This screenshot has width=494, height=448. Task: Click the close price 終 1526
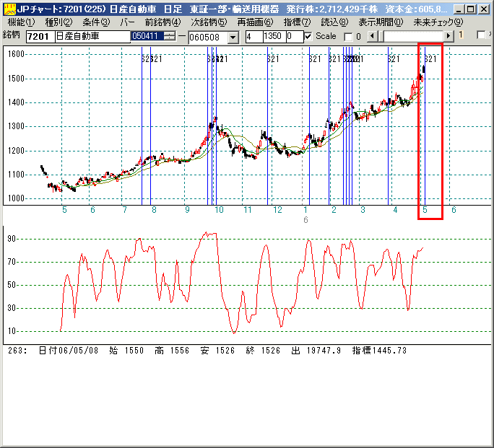coord(263,350)
